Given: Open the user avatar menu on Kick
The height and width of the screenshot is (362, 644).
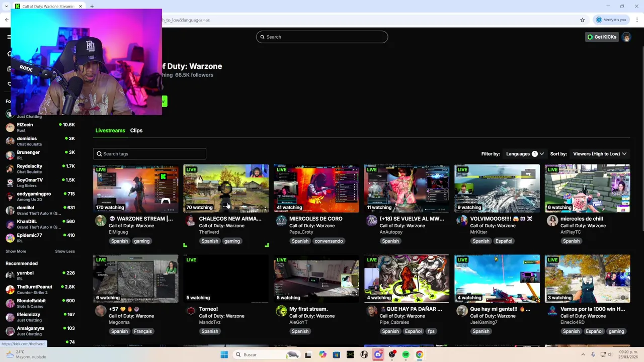Looking at the screenshot, I should pyautogui.click(x=626, y=37).
